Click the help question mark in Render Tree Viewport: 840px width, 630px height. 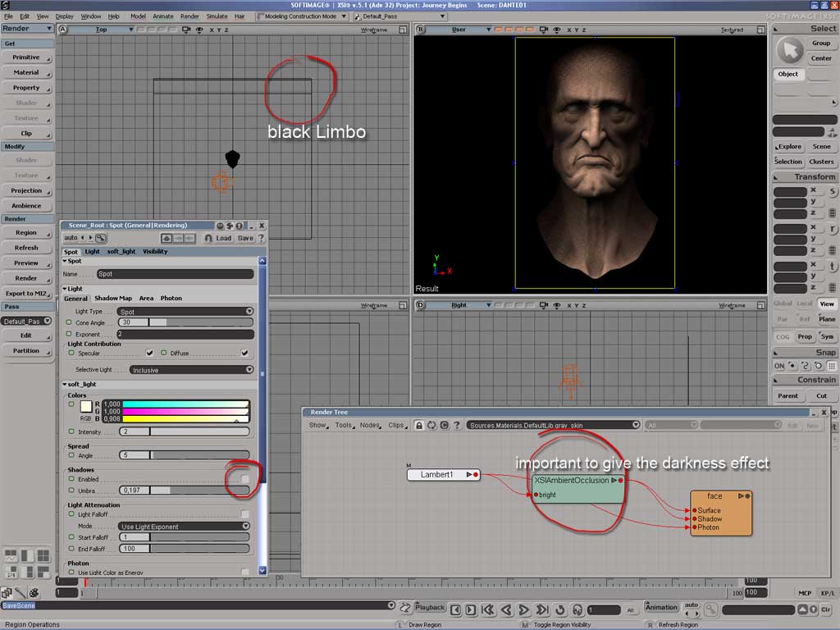click(x=457, y=425)
